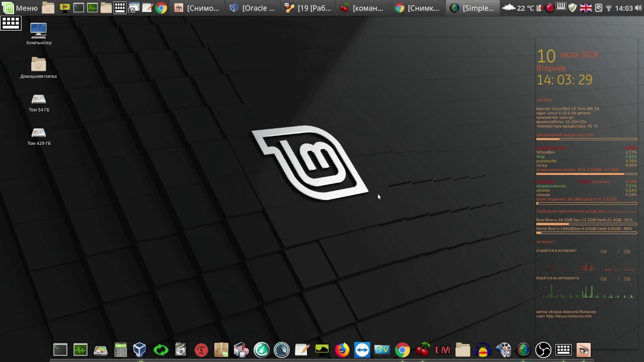The width and height of the screenshot is (644, 362).
Task: Open the clock-like Timeshift icon in dock
Action: click(x=282, y=349)
